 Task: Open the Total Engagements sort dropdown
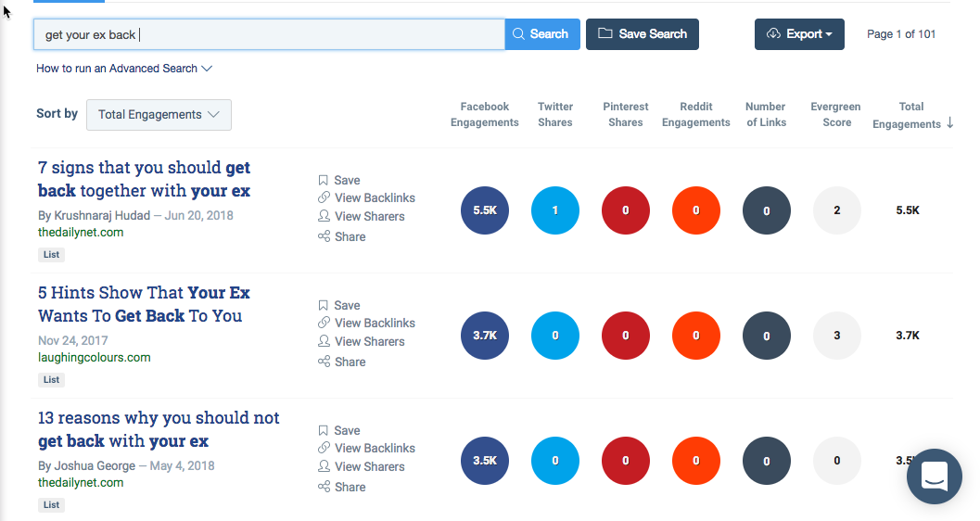point(159,115)
